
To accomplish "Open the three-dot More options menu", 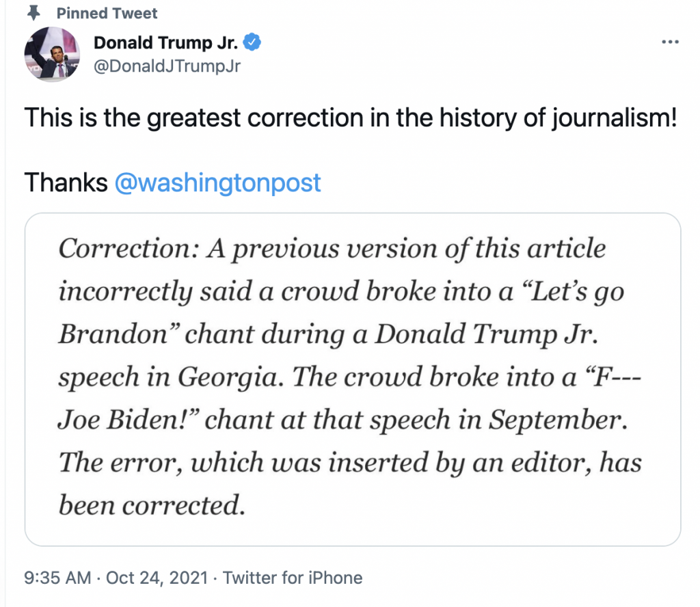I will pyautogui.click(x=669, y=42).
